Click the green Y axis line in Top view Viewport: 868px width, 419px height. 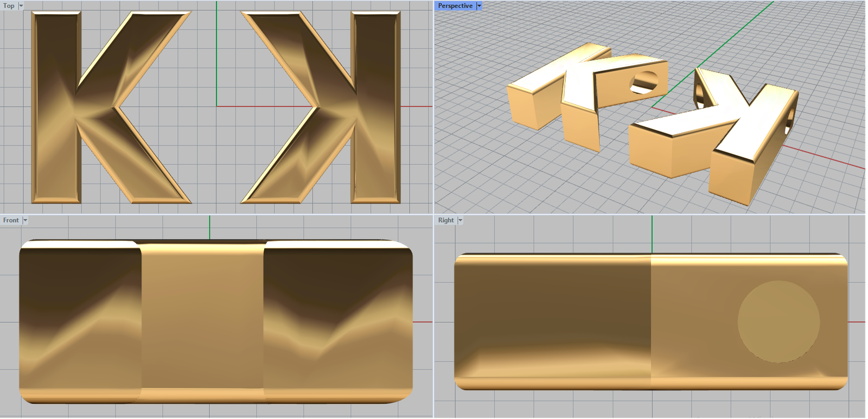coord(216,54)
